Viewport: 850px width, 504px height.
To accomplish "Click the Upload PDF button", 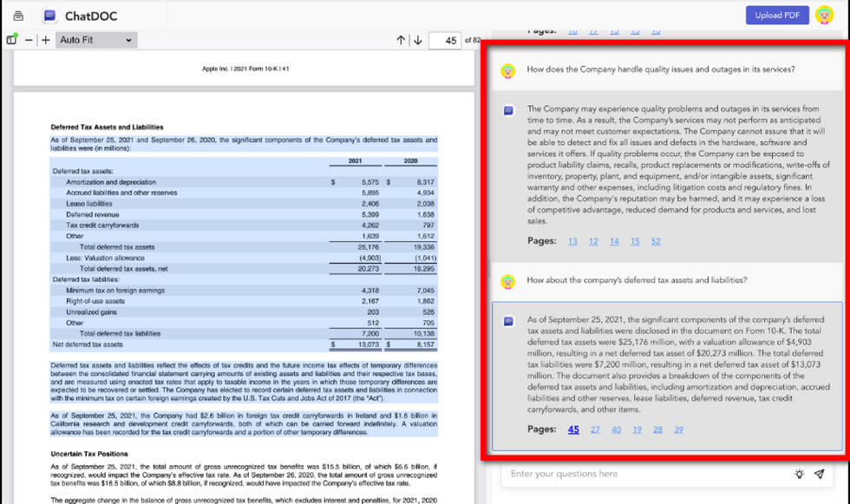I will click(777, 15).
